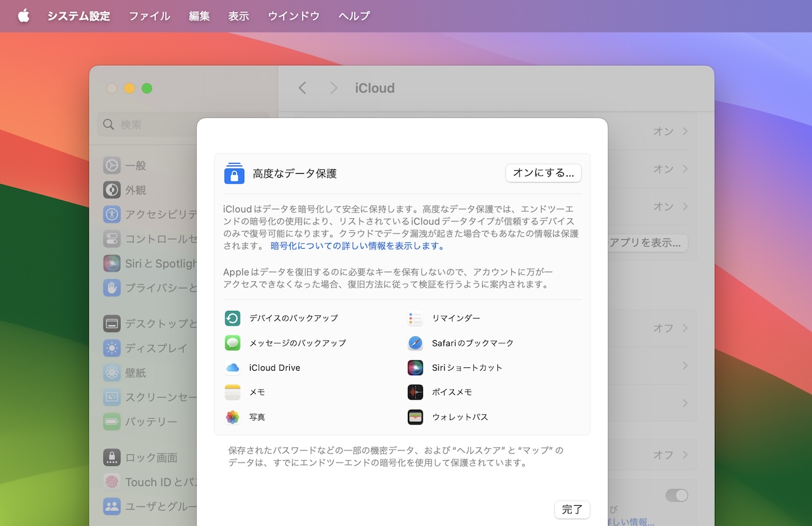Click the Safari compass icon

tap(416, 343)
